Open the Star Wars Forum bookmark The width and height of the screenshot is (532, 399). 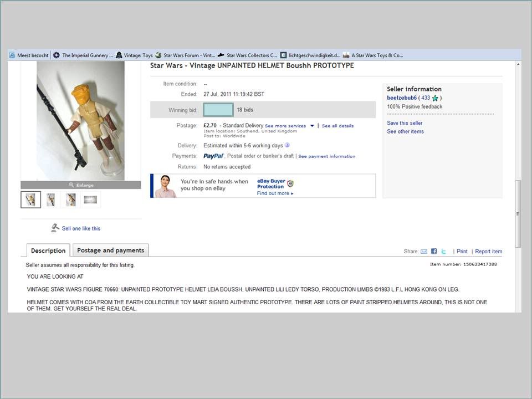[185, 55]
